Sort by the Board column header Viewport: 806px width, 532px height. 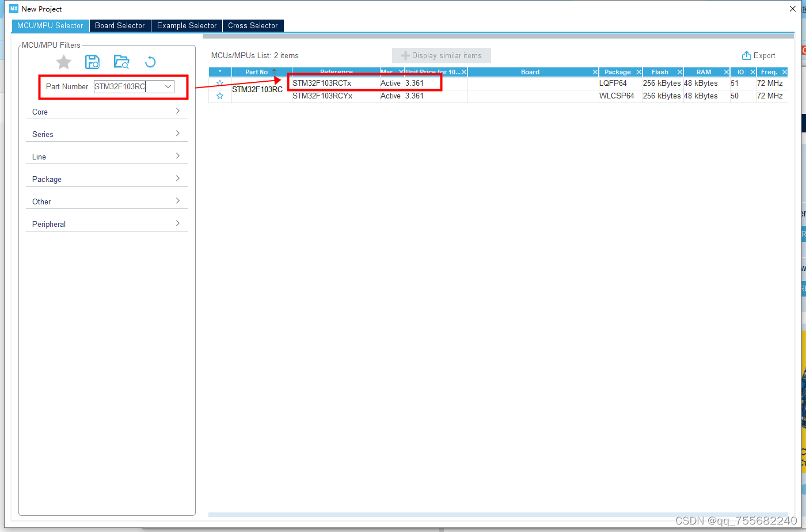tap(530, 72)
